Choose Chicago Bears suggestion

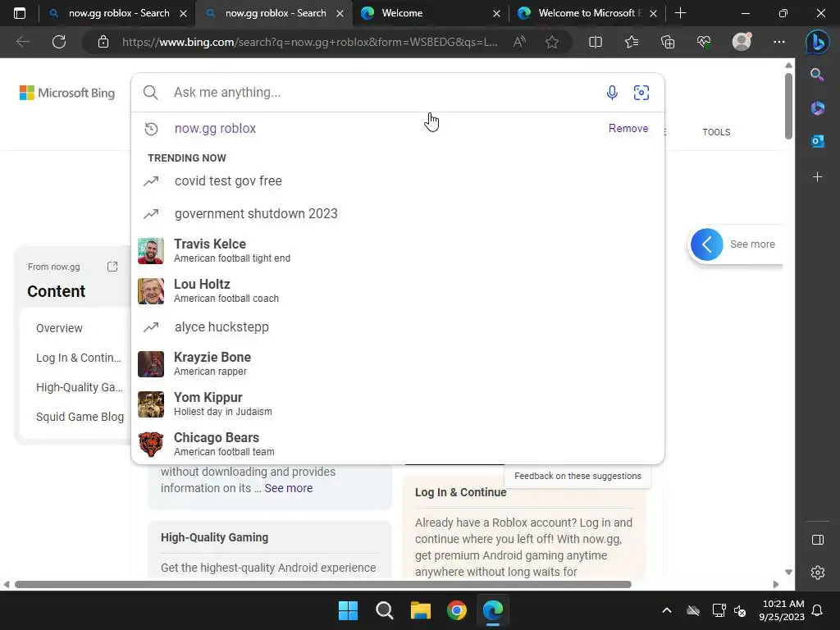[x=398, y=444]
